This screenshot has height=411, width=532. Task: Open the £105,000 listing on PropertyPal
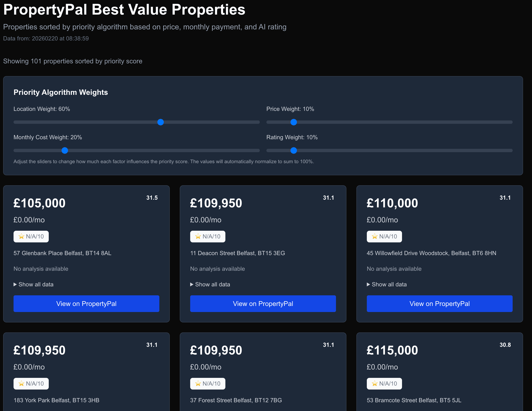pos(86,303)
